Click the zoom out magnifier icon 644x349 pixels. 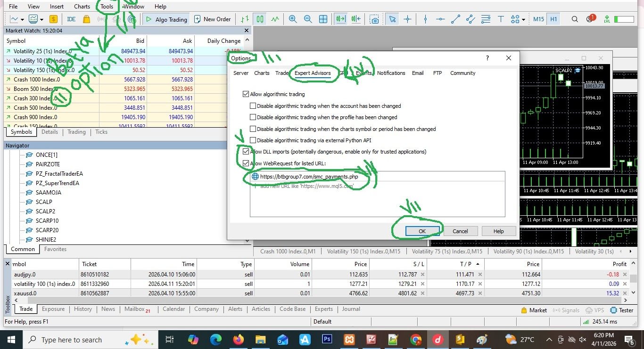(x=308, y=19)
